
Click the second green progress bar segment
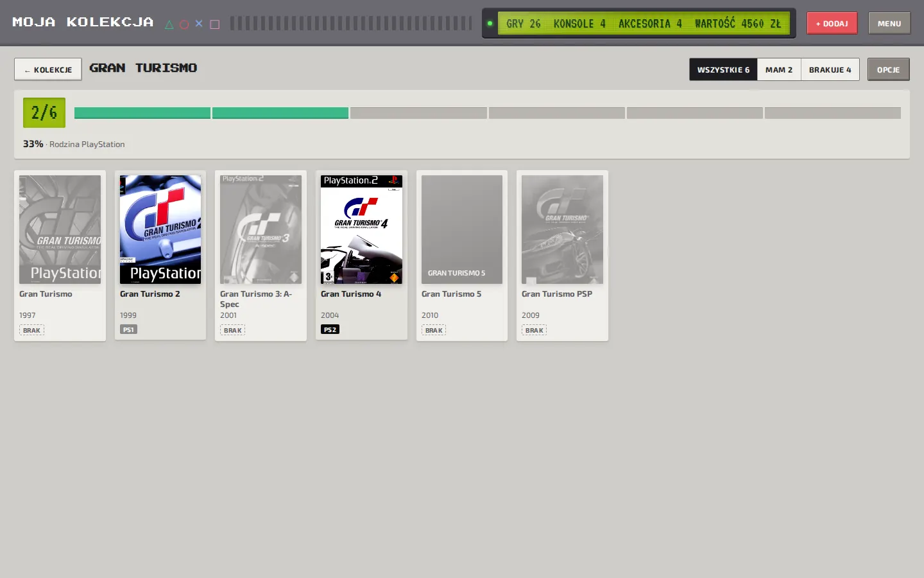(x=280, y=113)
